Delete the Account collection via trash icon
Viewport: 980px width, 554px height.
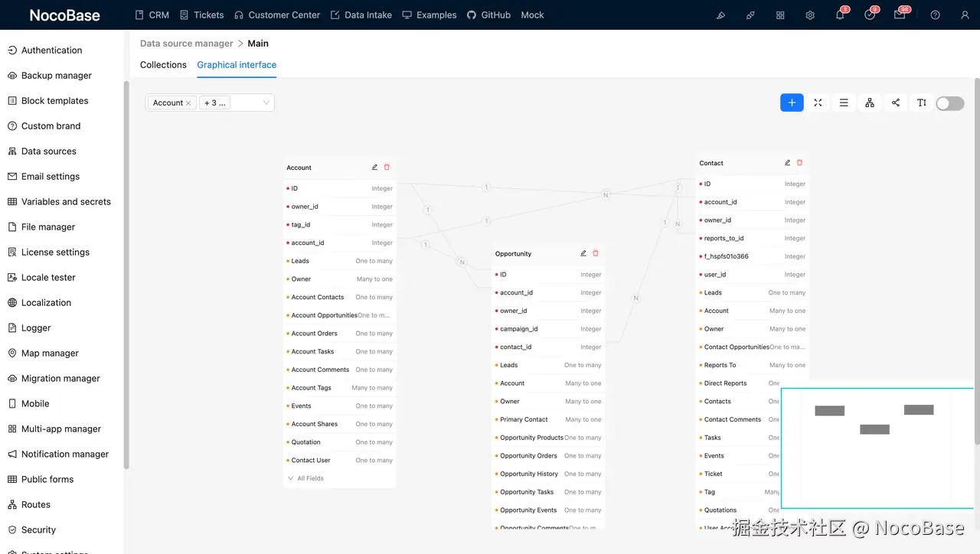tap(387, 167)
